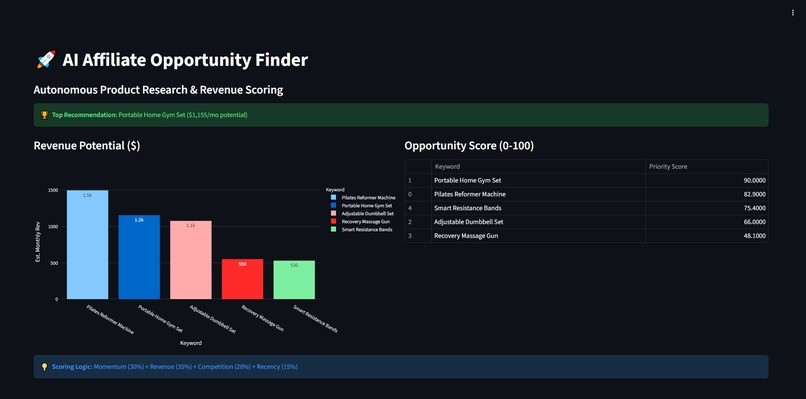Click the 82.9000 score cell
The height and width of the screenshot is (399, 806).
click(x=707, y=194)
